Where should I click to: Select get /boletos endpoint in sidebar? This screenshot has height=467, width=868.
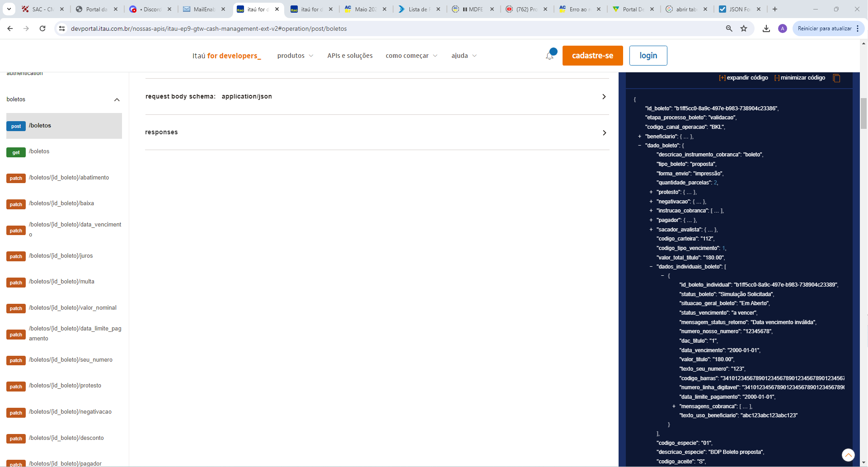[64, 151]
